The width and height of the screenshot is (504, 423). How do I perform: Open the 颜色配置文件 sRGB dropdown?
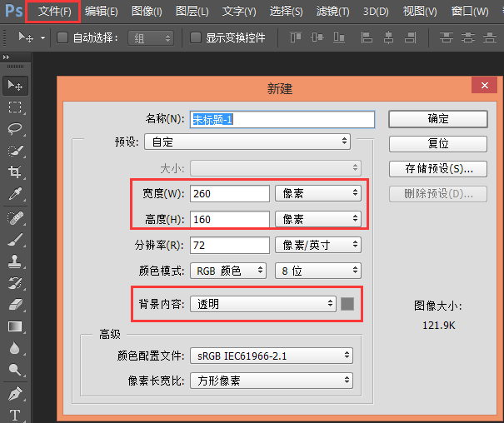[272, 356]
